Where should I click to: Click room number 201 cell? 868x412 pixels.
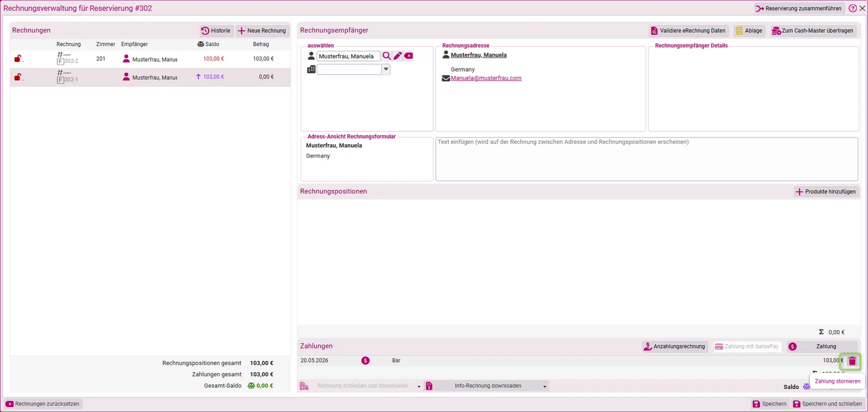tap(101, 59)
